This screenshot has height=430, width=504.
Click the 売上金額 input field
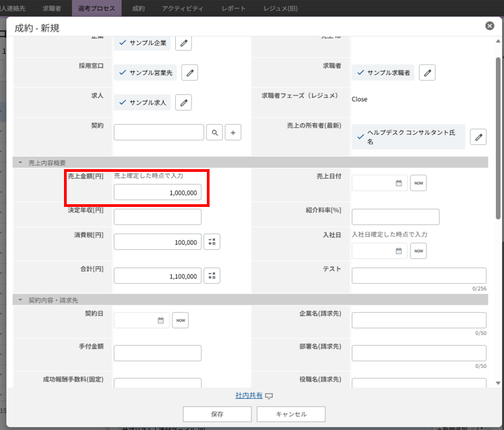158,193
